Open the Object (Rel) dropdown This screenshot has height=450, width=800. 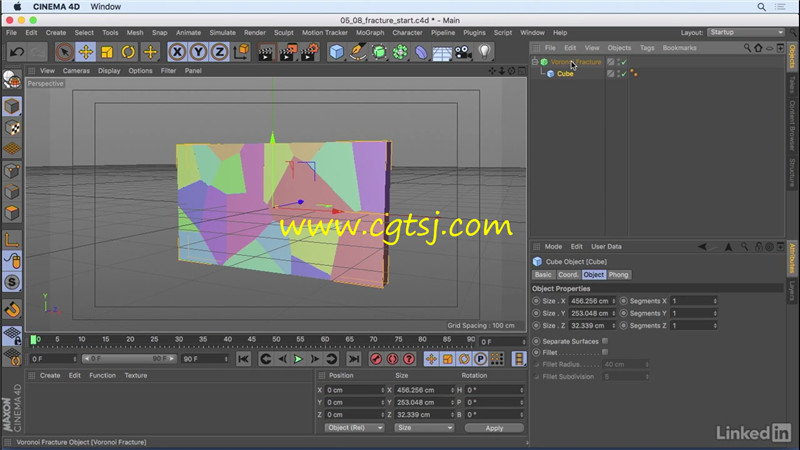click(x=354, y=428)
